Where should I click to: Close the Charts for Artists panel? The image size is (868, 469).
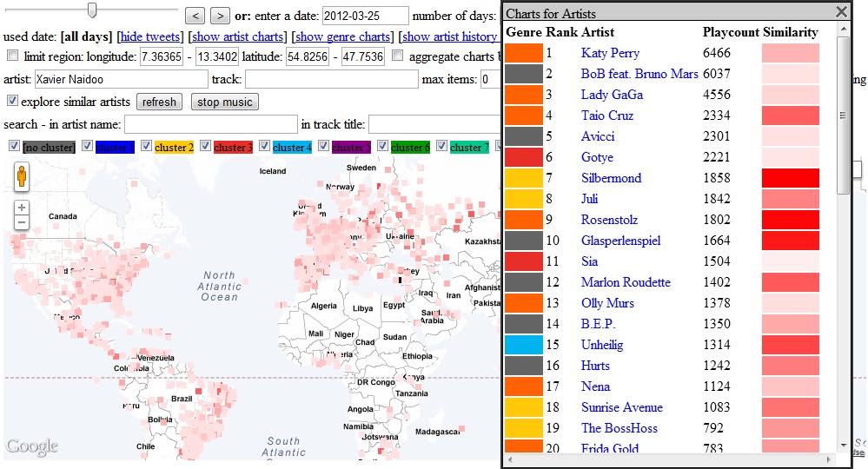tap(841, 11)
